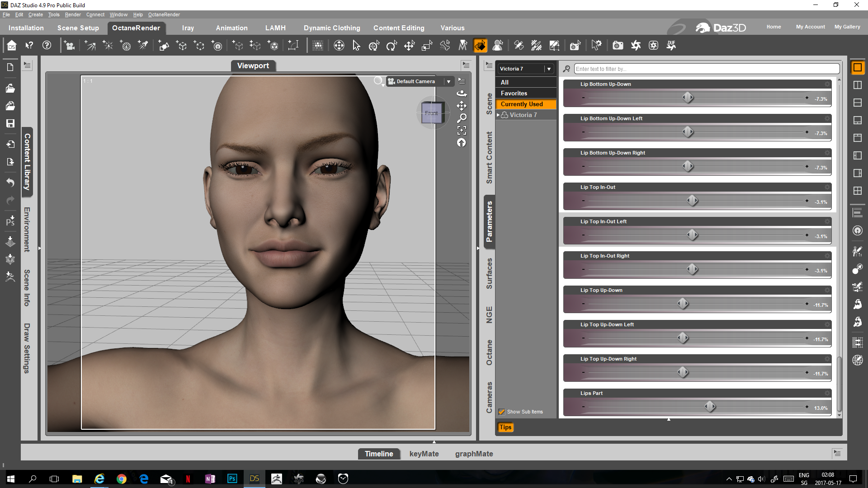Select the Rotate tool in the toolbar

click(392, 45)
